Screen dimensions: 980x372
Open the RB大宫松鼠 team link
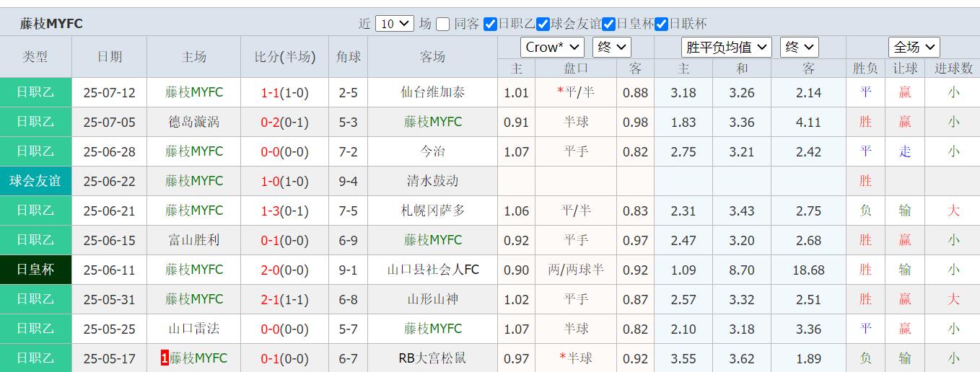[432, 358]
